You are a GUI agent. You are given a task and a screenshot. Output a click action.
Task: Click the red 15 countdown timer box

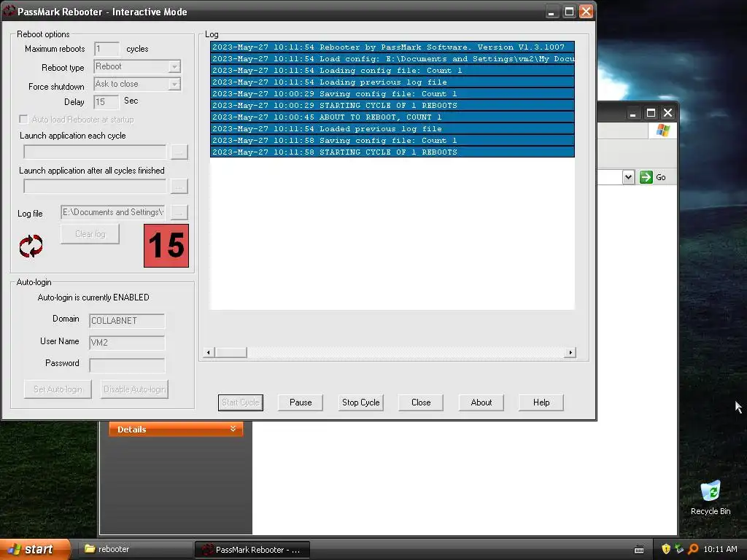coord(166,246)
